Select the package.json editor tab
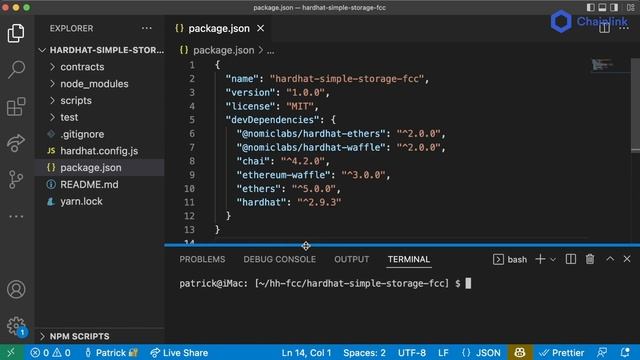The width and height of the screenshot is (640, 360). point(218,28)
